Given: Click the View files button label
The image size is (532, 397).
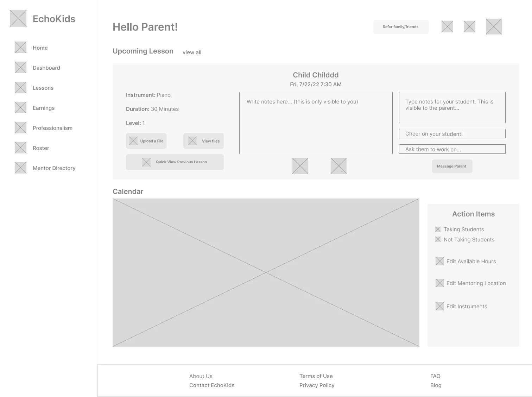Looking at the screenshot, I should pyautogui.click(x=211, y=141).
